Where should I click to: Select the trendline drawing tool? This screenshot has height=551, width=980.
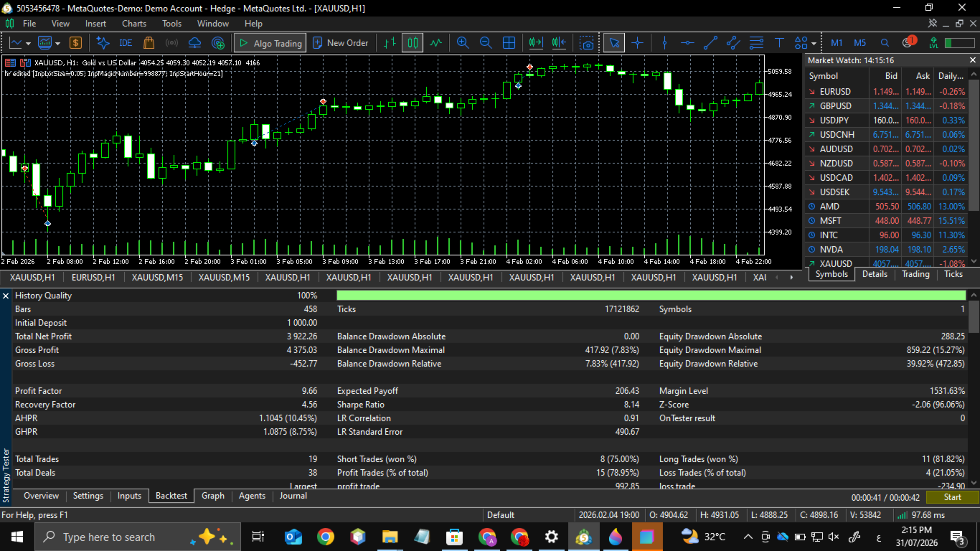point(710,43)
